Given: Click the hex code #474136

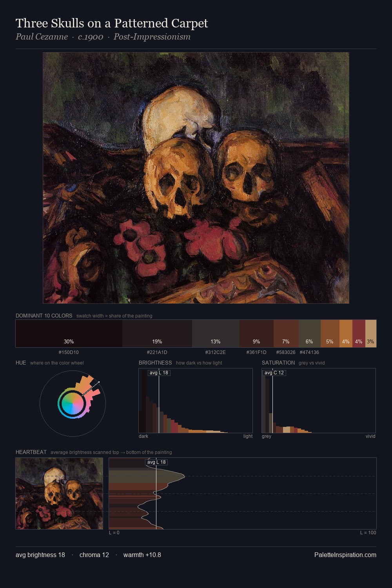Looking at the screenshot, I should point(309,352).
